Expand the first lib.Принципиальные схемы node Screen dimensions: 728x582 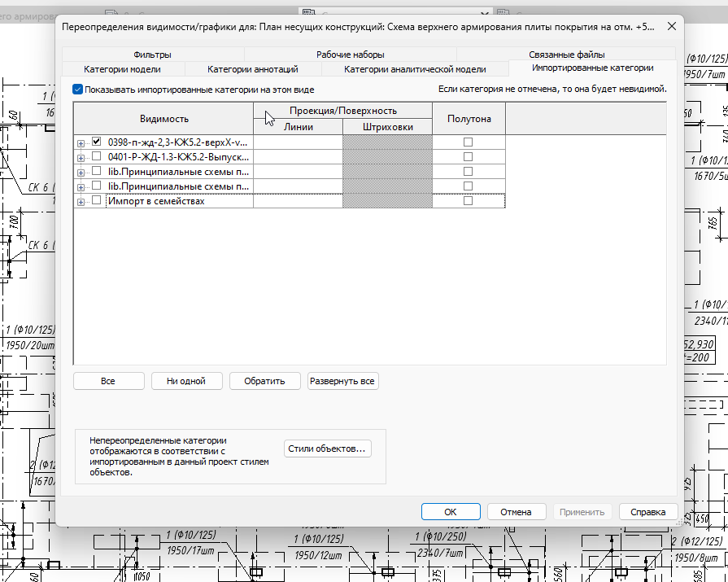pyautogui.click(x=81, y=173)
